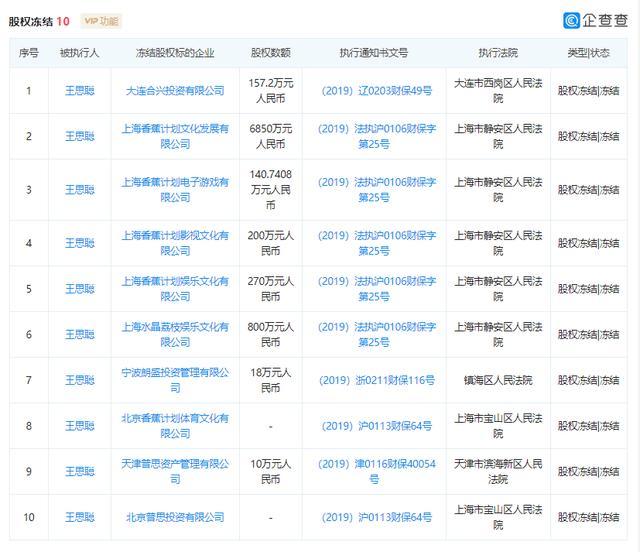Open 上海香蕉计划娱乐文化有限公司 company link

(x=175, y=289)
